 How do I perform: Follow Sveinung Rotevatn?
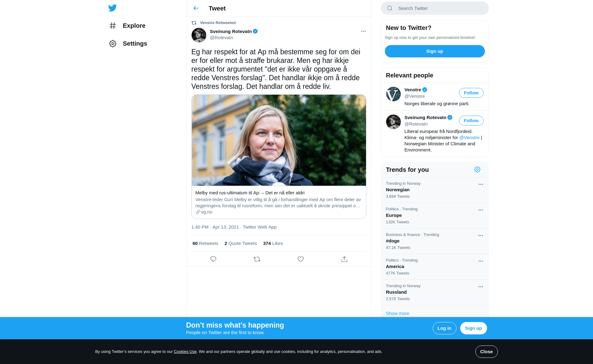(x=471, y=121)
